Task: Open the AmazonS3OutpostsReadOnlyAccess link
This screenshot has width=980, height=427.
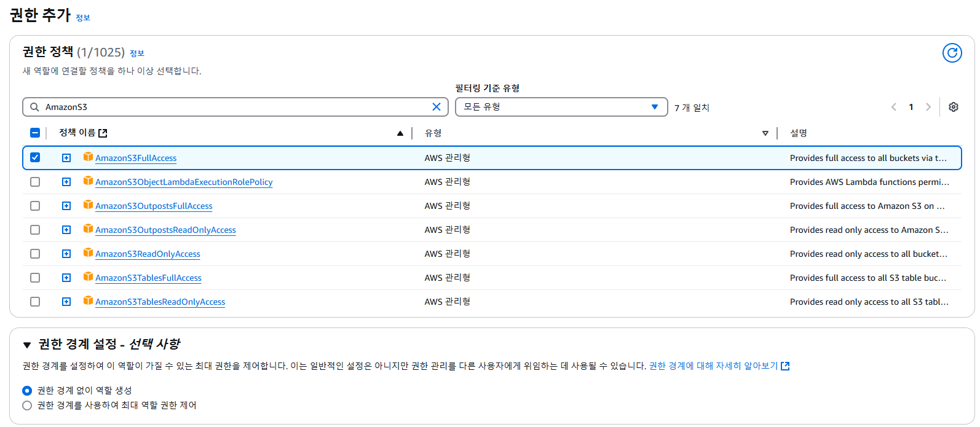Action: click(x=165, y=230)
